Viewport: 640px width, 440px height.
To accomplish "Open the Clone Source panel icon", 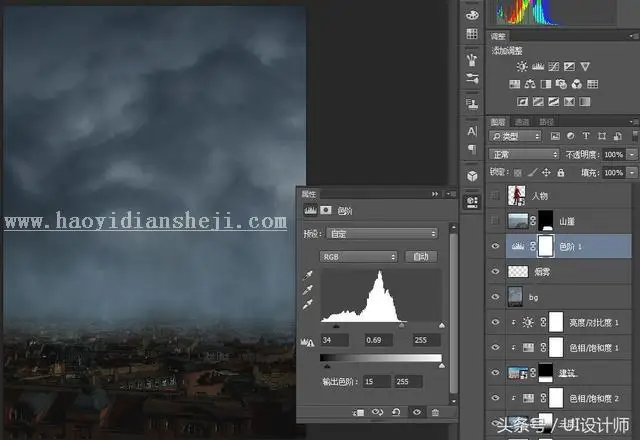I will coord(472,104).
